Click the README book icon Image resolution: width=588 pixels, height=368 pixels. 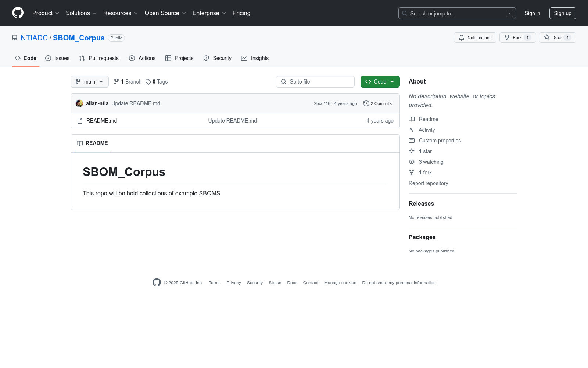(80, 143)
